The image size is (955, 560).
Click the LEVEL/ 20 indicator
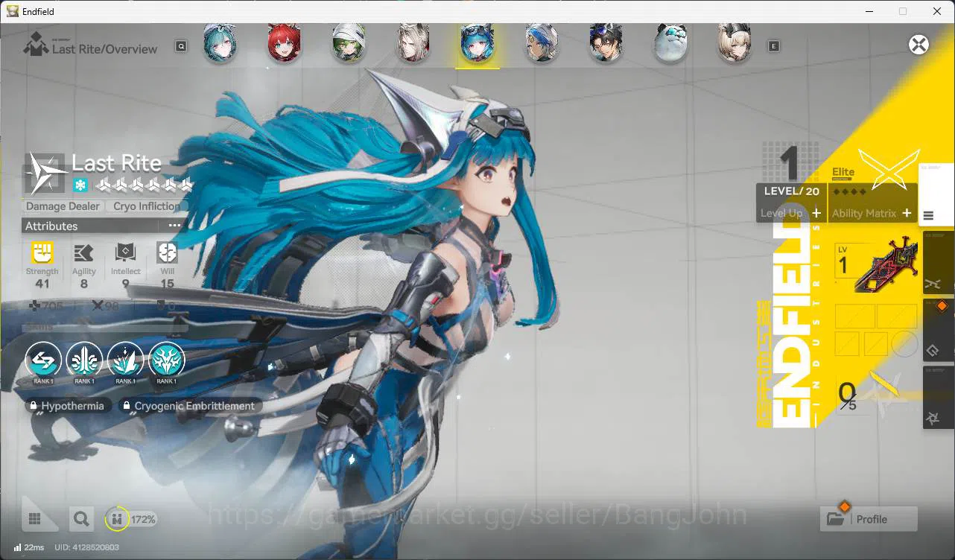point(791,191)
